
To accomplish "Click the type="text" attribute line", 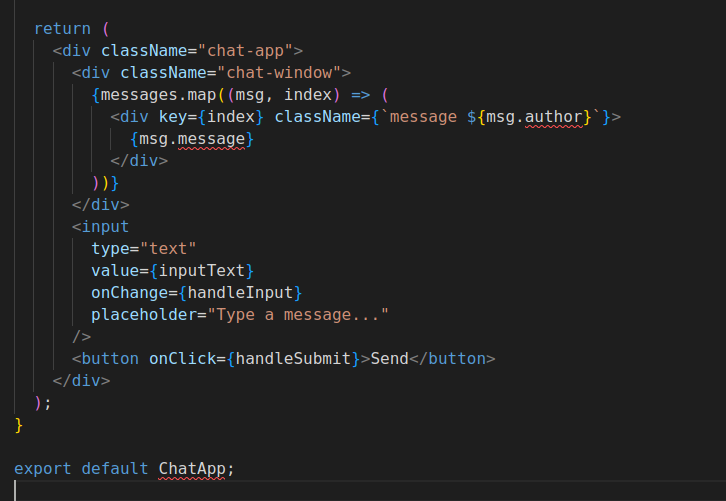I will click(143, 248).
